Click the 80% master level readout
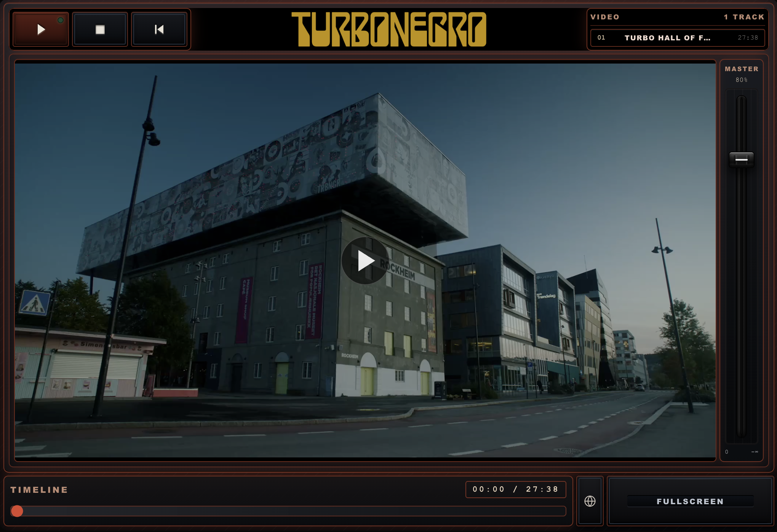The image size is (777, 532). click(741, 80)
